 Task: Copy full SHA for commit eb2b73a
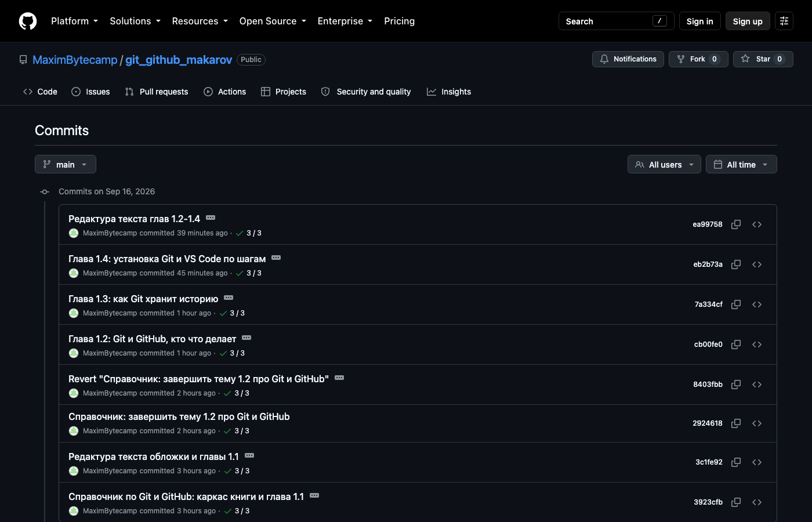736,264
